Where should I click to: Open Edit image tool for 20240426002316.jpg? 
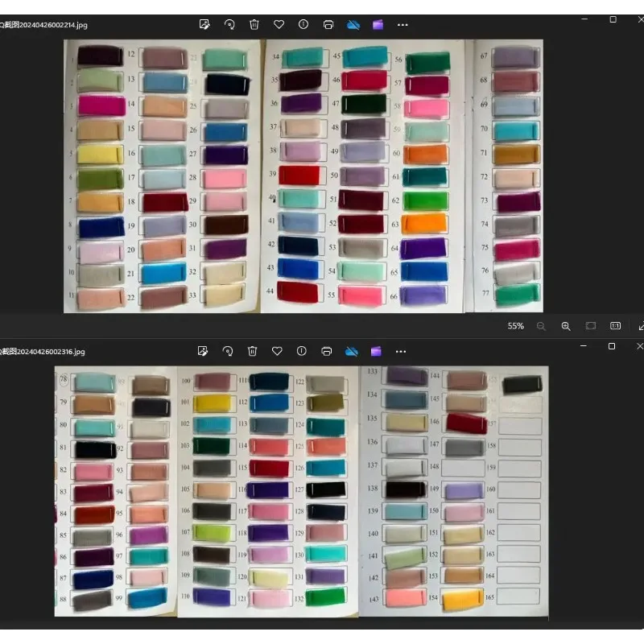pyautogui.click(x=203, y=351)
